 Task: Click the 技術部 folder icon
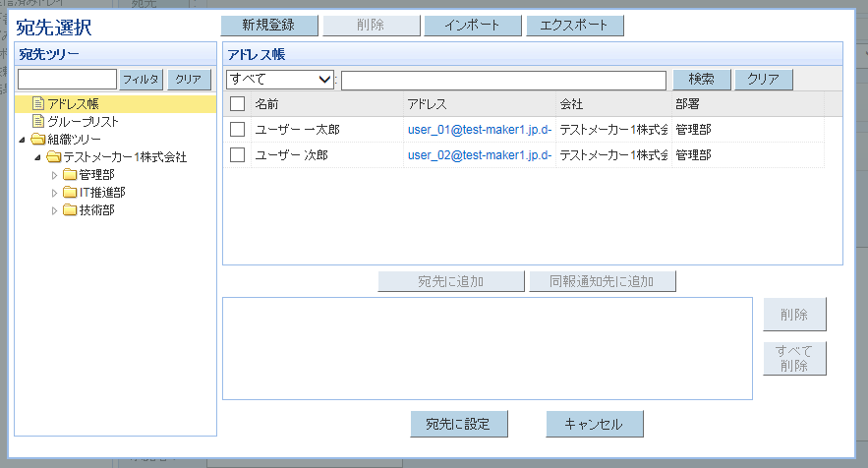point(70,210)
